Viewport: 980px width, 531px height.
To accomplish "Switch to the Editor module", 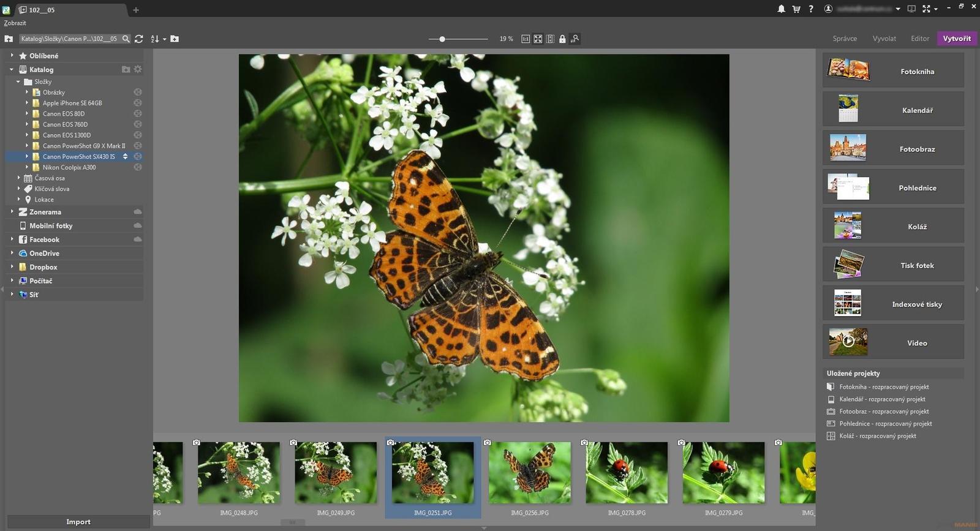I will tap(920, 39).
